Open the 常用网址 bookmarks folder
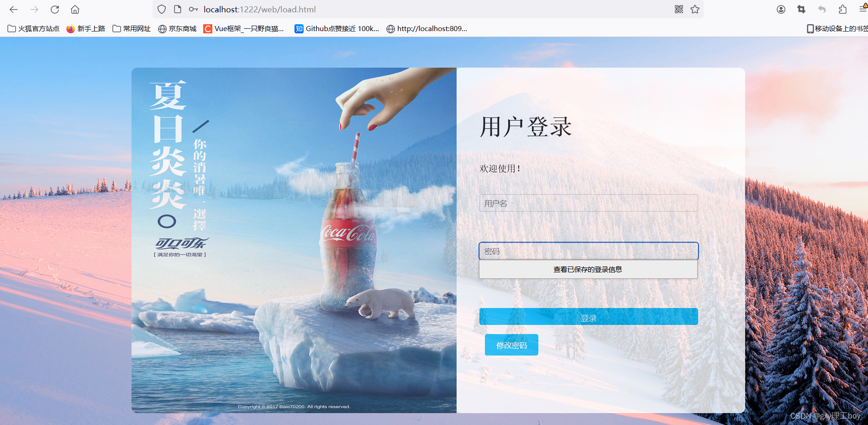The width and height of the screenshot is (868, 425). (x=132, y=28)
